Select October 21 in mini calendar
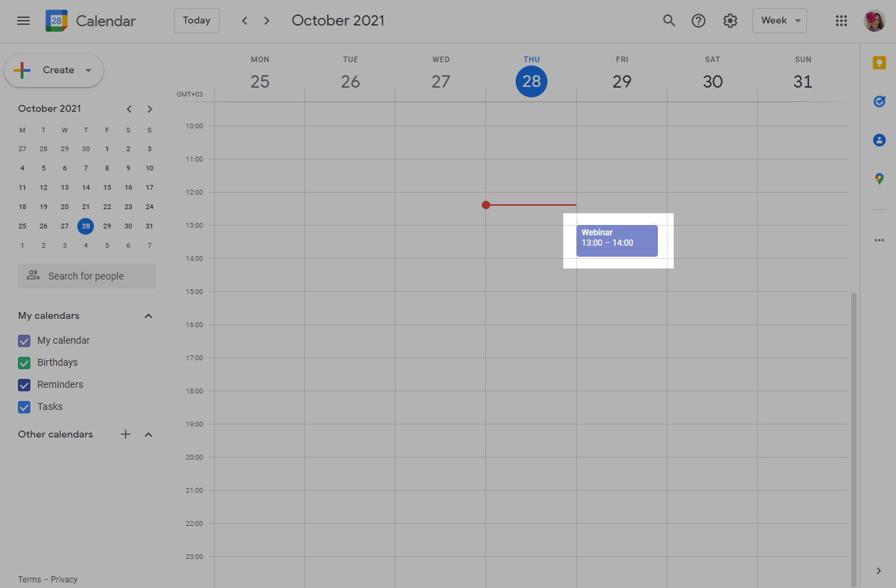Screen dimensions: 896x588 point(86,207)
